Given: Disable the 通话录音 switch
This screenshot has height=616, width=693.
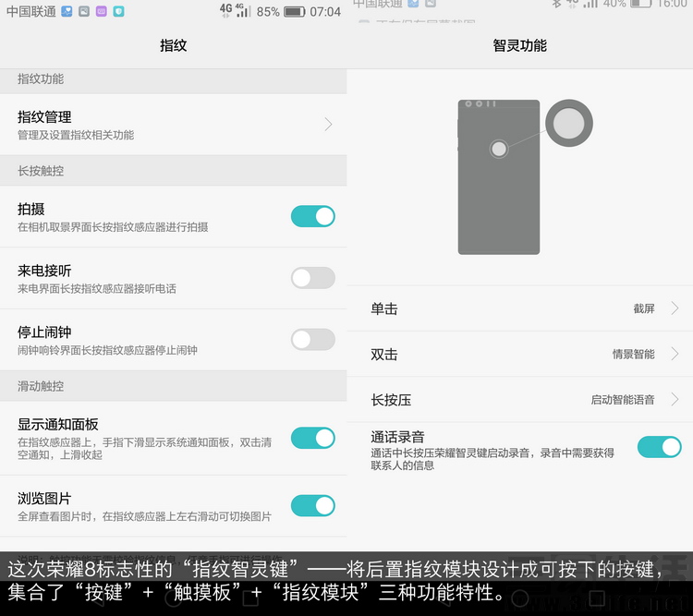Looking at the screenshot, I should (660, 447).
